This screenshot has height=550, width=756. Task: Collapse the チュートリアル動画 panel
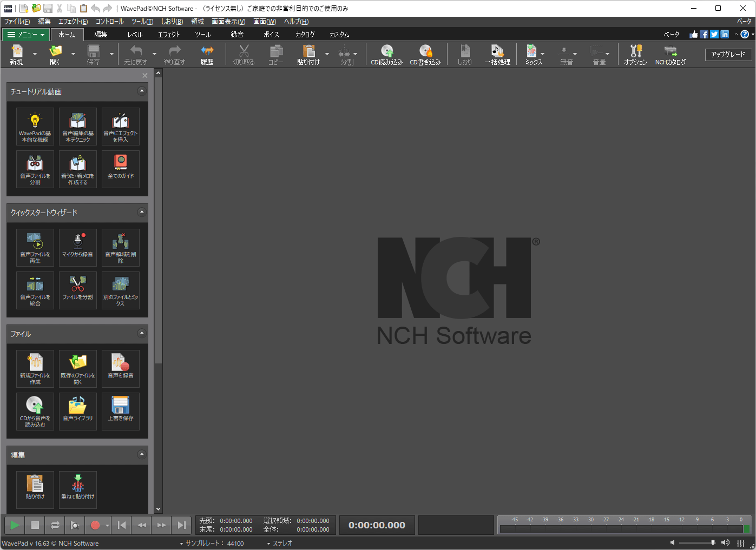[x=142, y=91]
